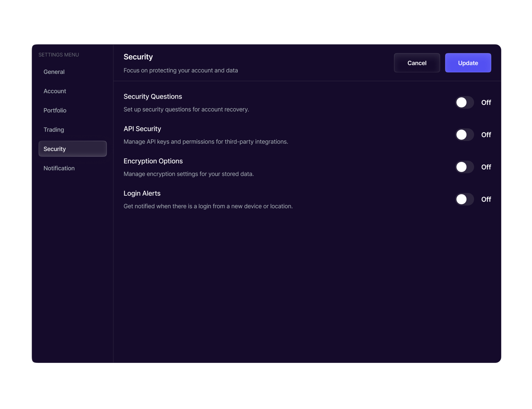Click the Off label beside Security Questions

coord(486,103)
